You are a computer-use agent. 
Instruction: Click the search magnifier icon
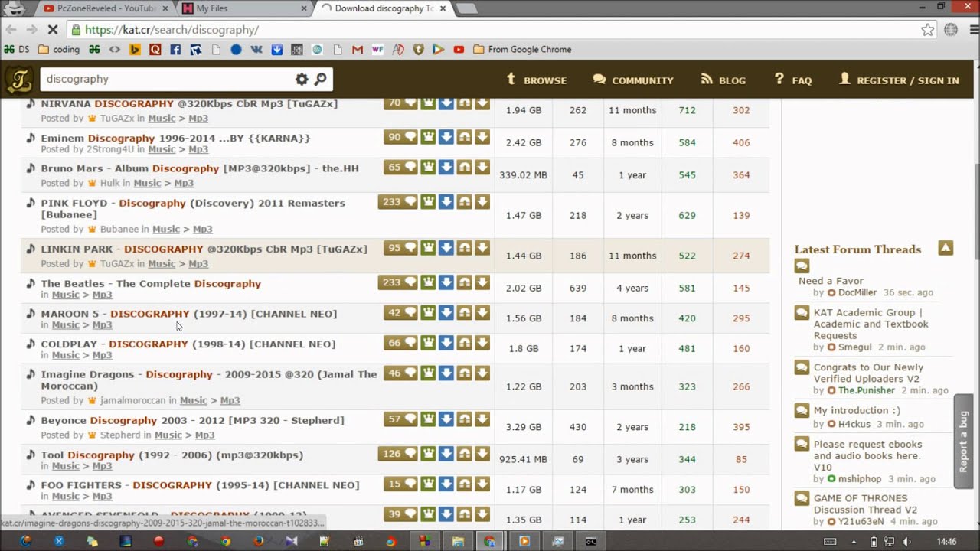tap(320, 79)
